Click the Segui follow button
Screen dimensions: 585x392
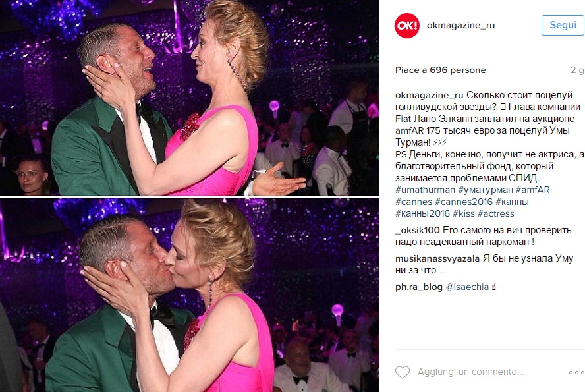point(563,25)
